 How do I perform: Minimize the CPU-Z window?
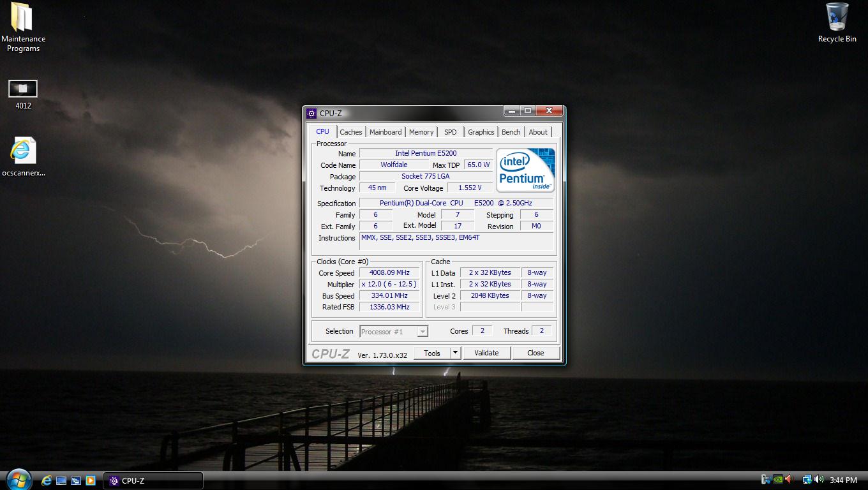click(x=513, y=111)
